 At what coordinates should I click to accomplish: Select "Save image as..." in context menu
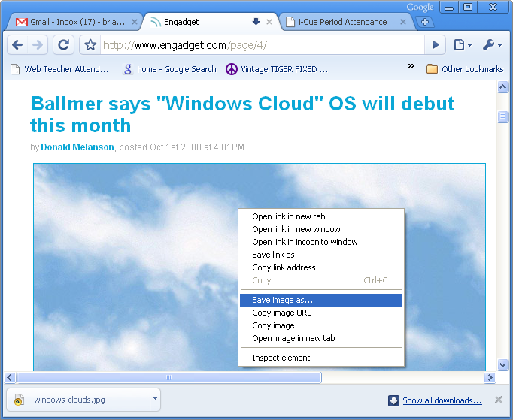pos(282,300)
